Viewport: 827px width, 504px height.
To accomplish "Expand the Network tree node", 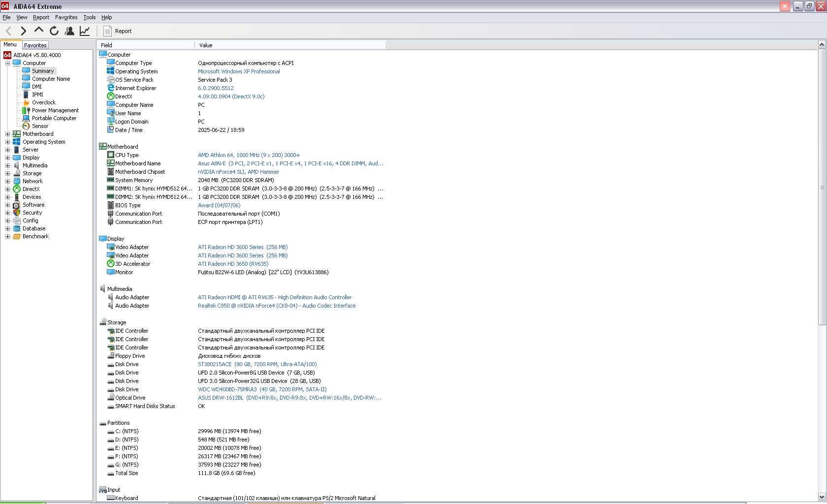I will tap(7, 181).
